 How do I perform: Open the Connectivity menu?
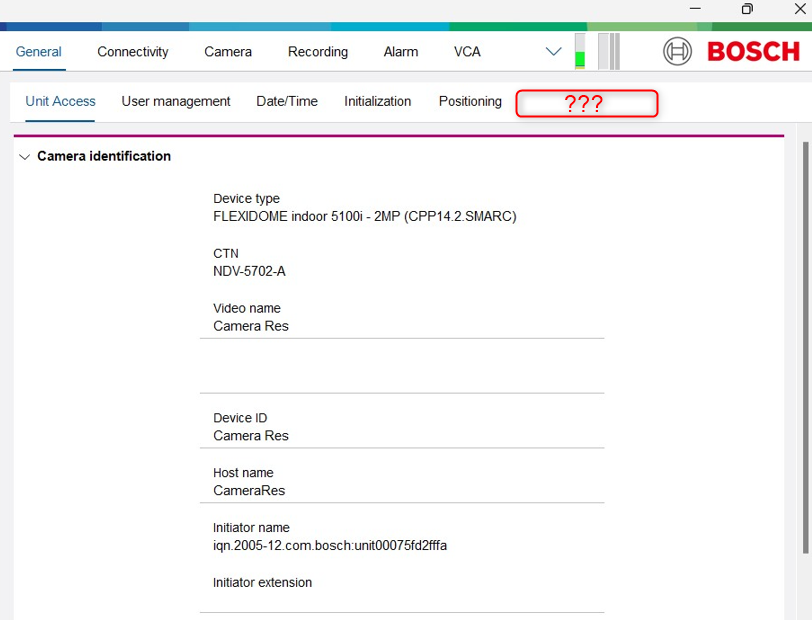(133, 52)
